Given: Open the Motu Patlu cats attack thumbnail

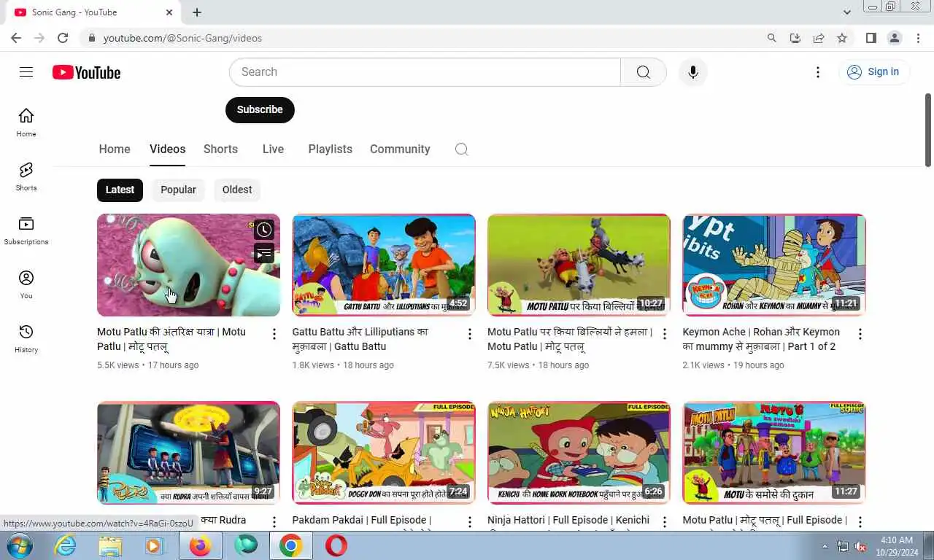Looking at the screenshot, I should point(579,265).
